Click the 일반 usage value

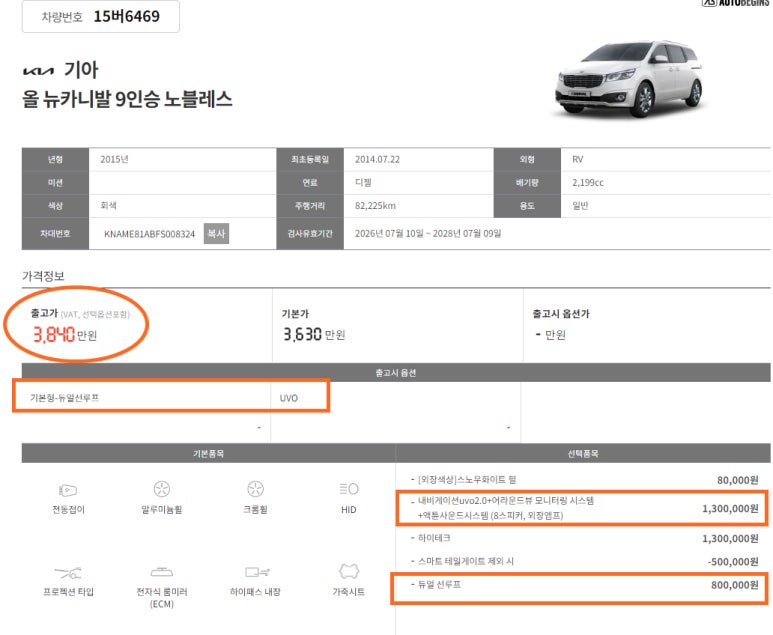coord(580,206)
